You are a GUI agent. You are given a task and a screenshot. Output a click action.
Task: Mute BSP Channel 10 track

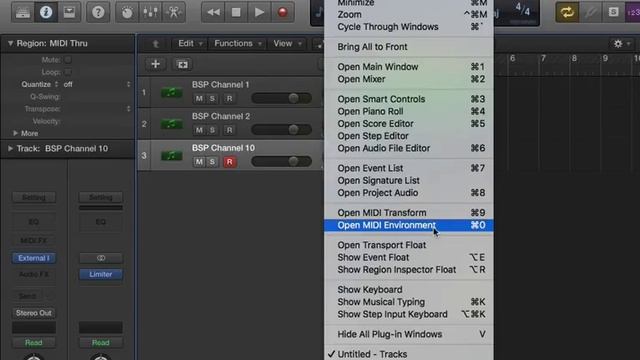pos(199,162)
